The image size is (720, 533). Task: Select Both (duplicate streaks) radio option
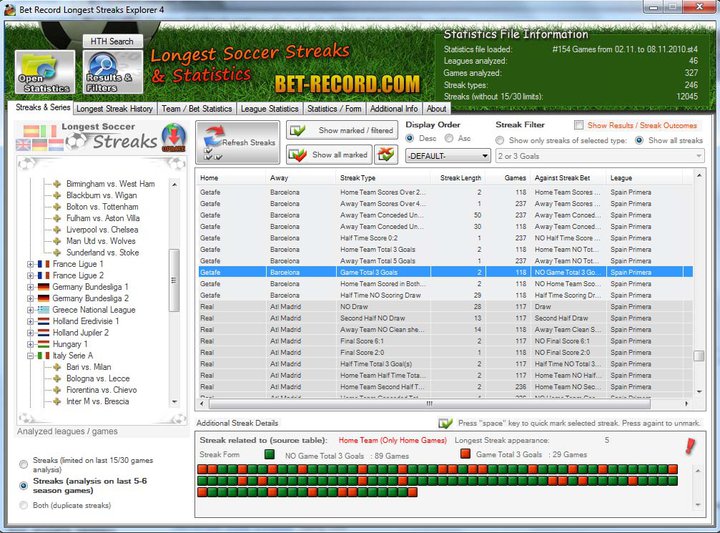(x=23, y=505)
